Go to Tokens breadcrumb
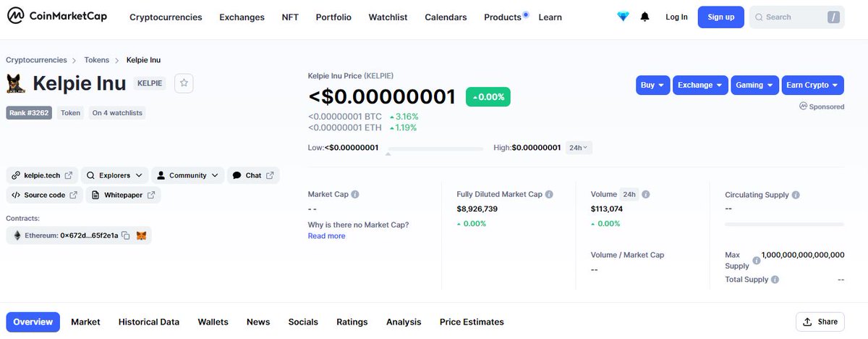 click(x=97, y=60)
